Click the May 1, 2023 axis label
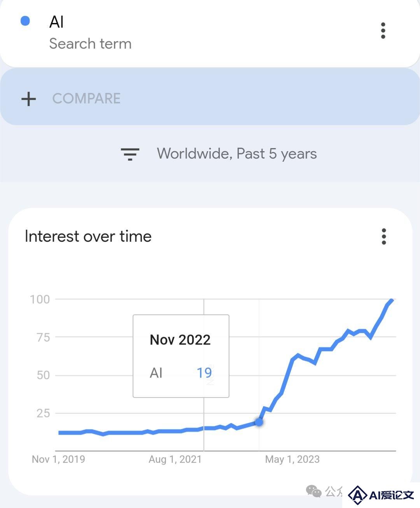 click(292, 459)
